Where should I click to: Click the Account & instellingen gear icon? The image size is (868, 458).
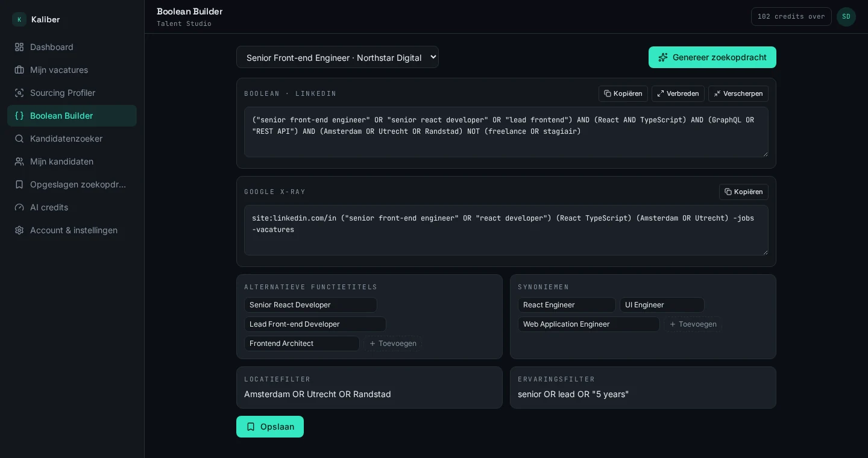(19, 230)
